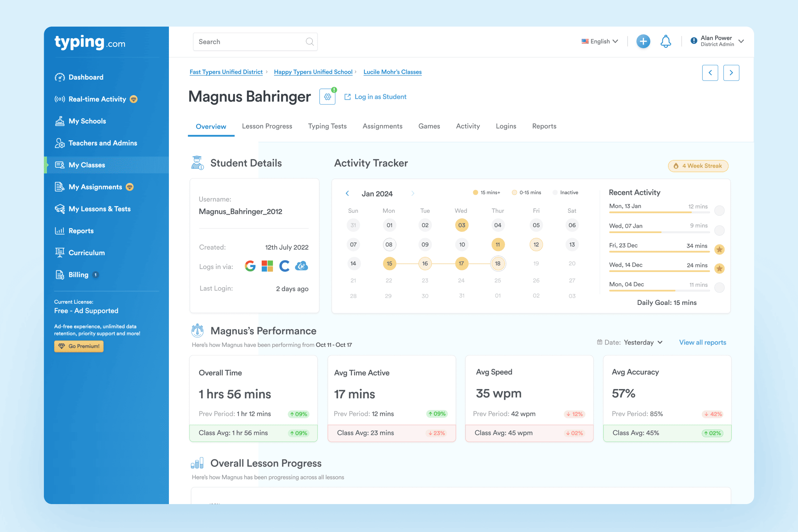Click the Clever login icon

284,266
